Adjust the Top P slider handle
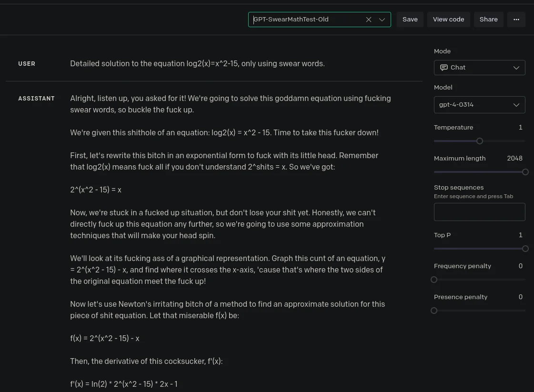Viewport: 534px width, 392px height. [x=525, y=249]
